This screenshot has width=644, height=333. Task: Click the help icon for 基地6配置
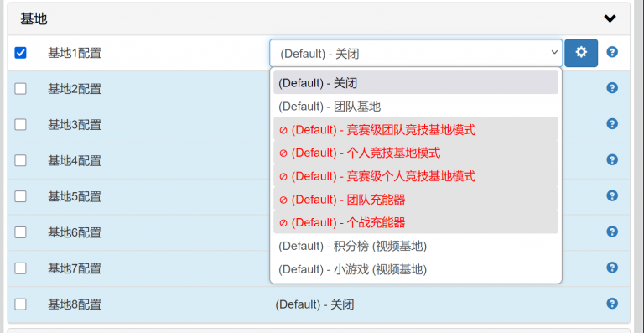612,232
